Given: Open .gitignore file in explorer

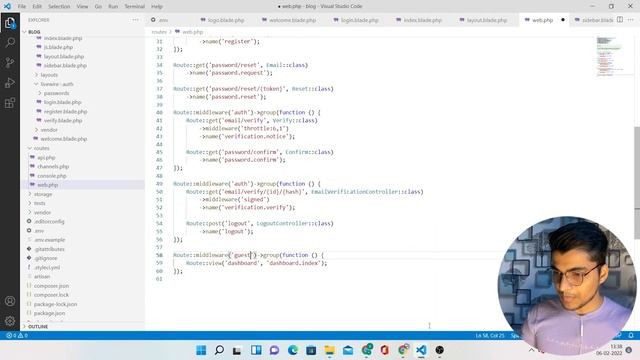Looking at the screenshot, I should click(46, 258).
